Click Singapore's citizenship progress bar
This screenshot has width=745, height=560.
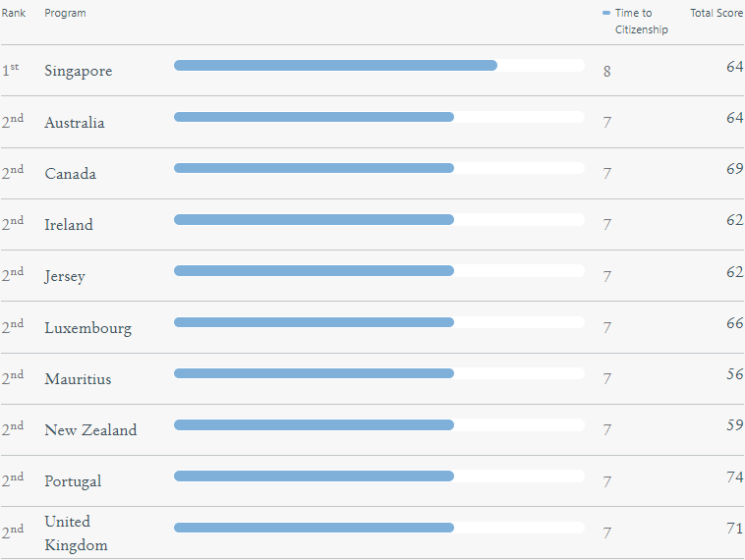point(379,66)
